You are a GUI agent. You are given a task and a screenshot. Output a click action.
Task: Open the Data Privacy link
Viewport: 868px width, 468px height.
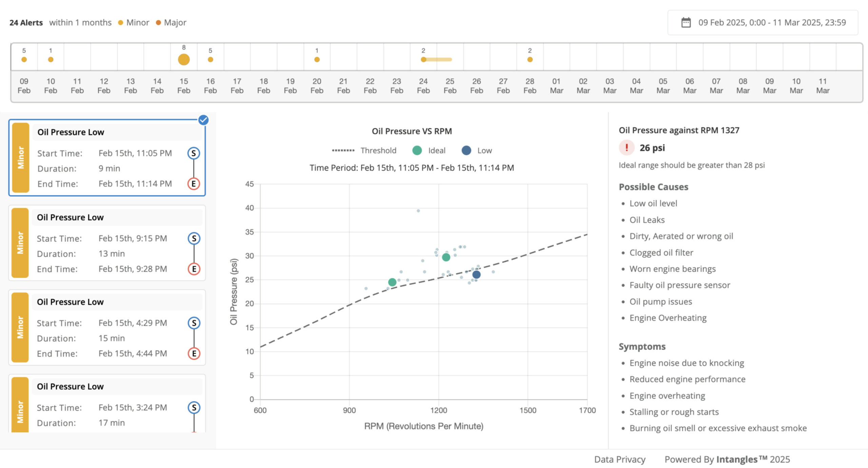click(x=619, y=459)
